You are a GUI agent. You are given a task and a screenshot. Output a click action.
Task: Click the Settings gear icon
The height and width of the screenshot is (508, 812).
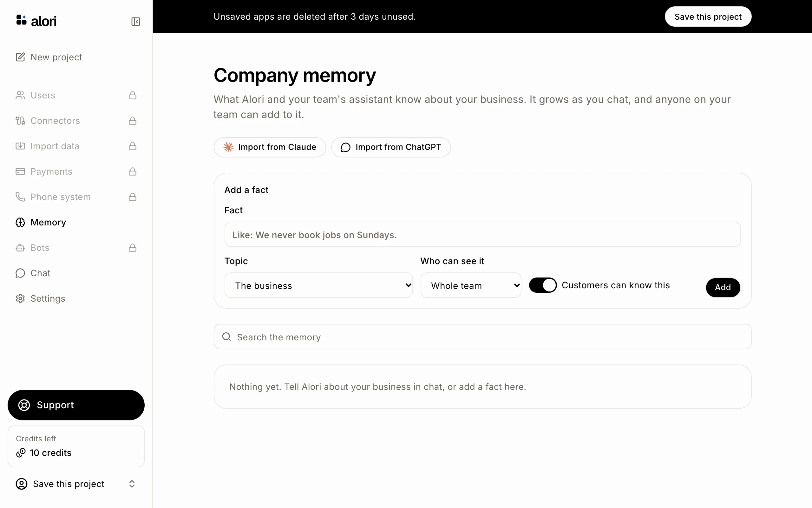(21, 298)
